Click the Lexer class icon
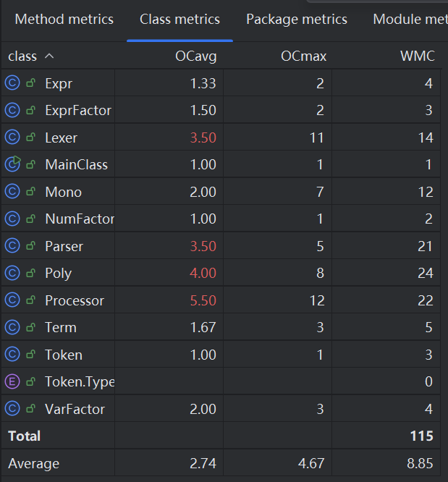 pos(12,138)
